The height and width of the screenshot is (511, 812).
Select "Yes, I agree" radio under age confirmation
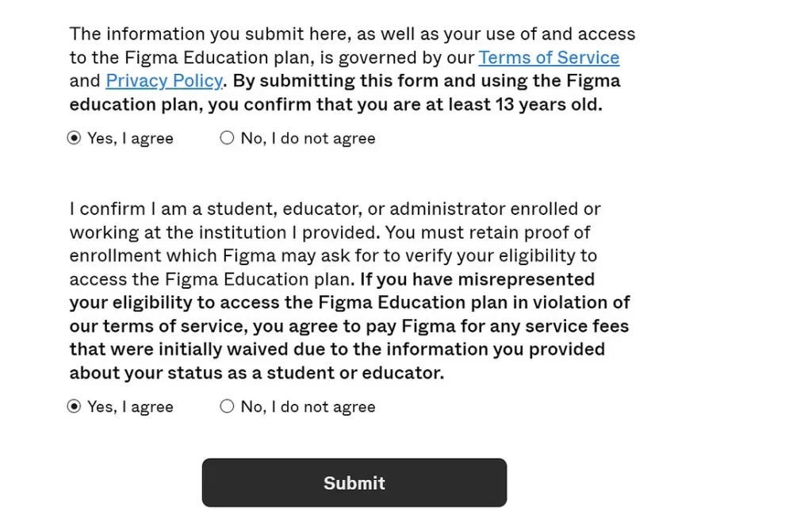pyautogui.click(x=74, y=138)
